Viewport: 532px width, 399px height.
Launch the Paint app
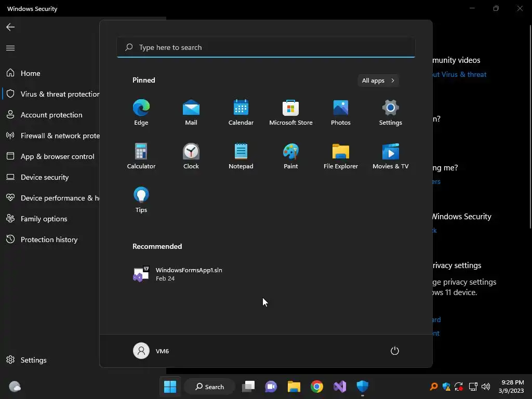291,156
